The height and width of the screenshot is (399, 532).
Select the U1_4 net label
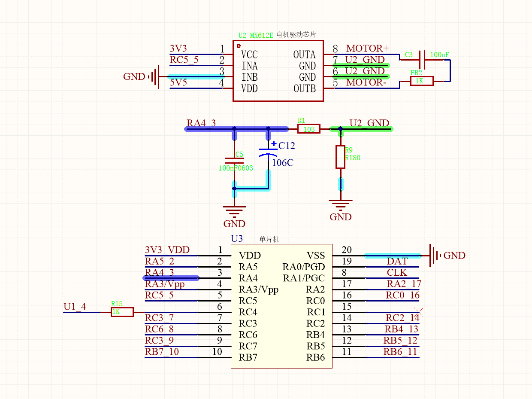pyautogui.click(x=75, y=307)
